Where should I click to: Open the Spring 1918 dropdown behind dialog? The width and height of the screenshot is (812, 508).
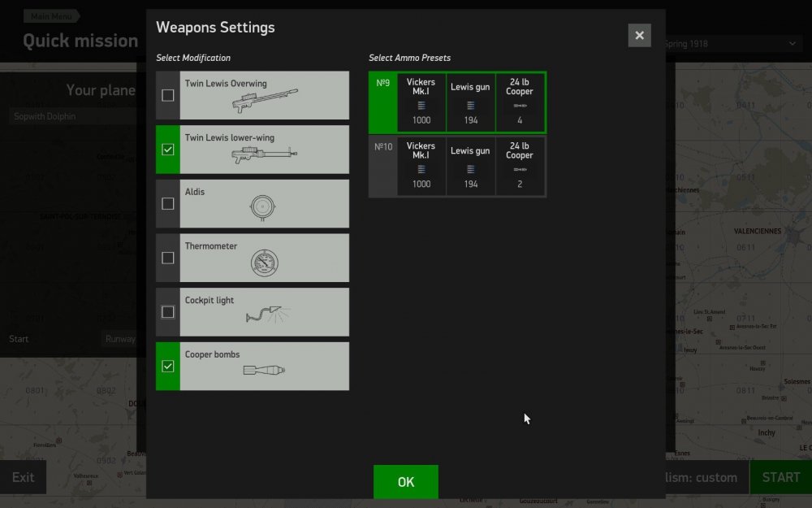[x=733, y=44]
